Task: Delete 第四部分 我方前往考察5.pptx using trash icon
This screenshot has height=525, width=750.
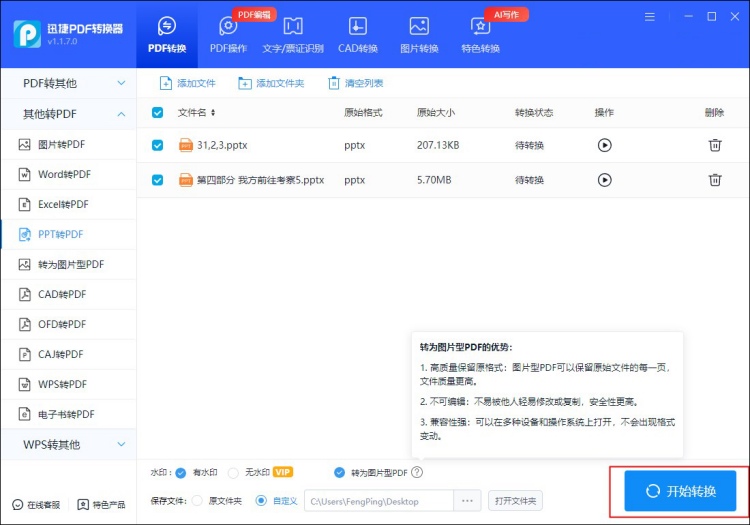Action: coord(715,180)
